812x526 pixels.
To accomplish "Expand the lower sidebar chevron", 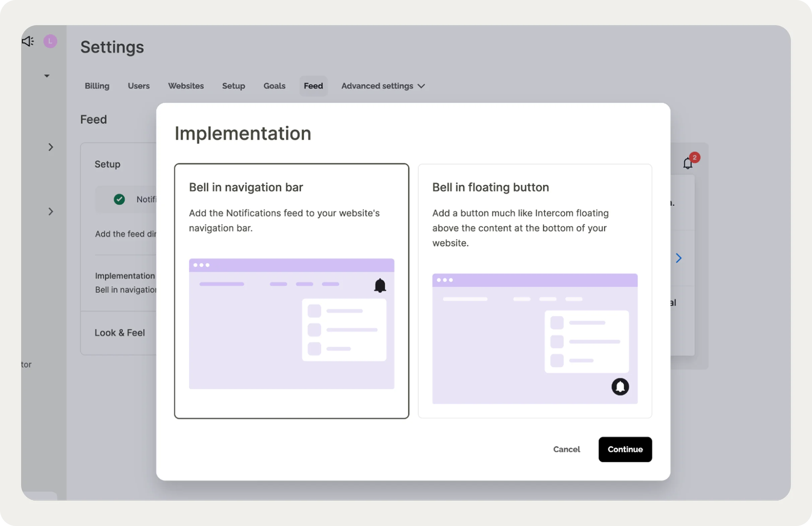I will 51,212.
